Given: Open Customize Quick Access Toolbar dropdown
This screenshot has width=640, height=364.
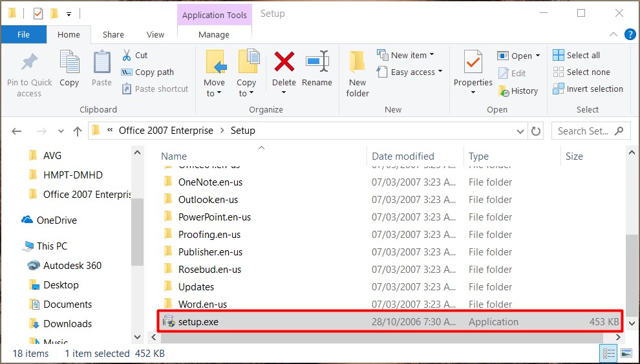Looking at the screenshot, I should click(x=69, y=14).
